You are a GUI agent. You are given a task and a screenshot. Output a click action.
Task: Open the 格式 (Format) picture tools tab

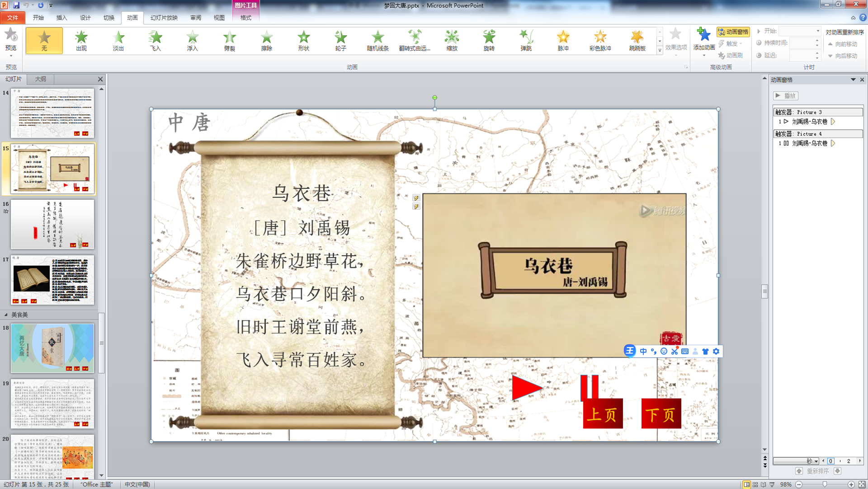(245, 18)
